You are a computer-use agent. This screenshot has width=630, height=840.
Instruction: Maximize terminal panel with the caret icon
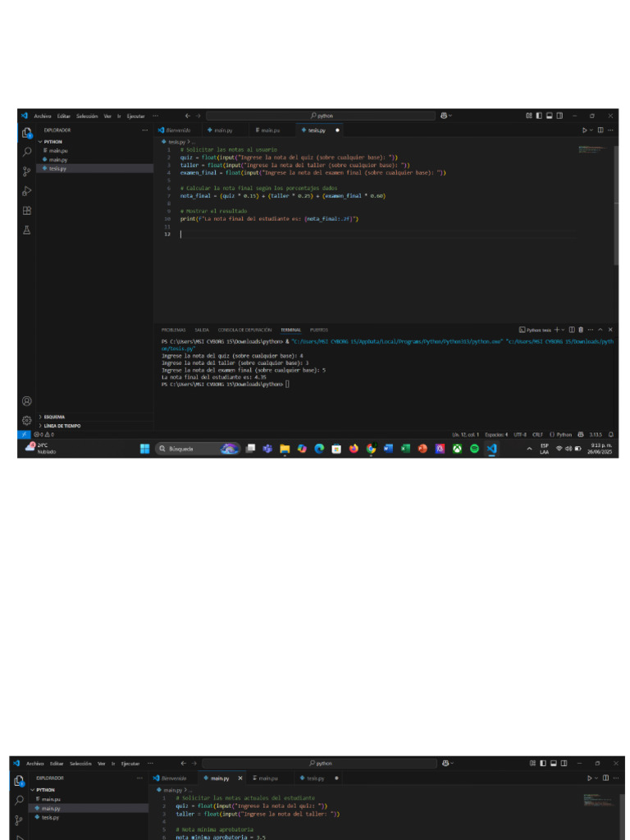600,330
